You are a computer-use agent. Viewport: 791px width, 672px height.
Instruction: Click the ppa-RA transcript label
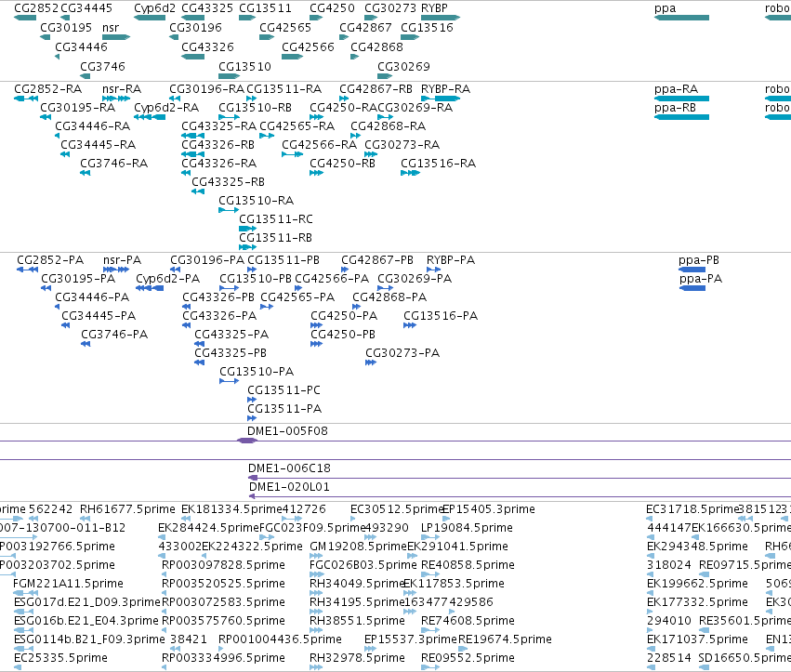click(x=676, y=89)
